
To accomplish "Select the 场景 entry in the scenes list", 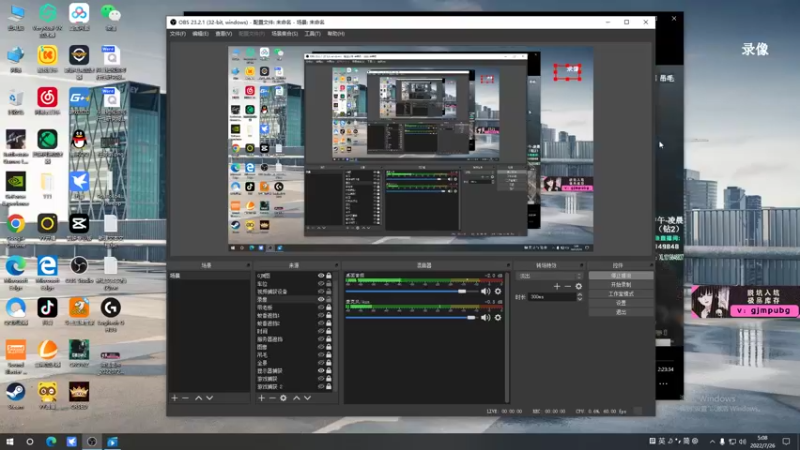I will click(x=209, y=276).
